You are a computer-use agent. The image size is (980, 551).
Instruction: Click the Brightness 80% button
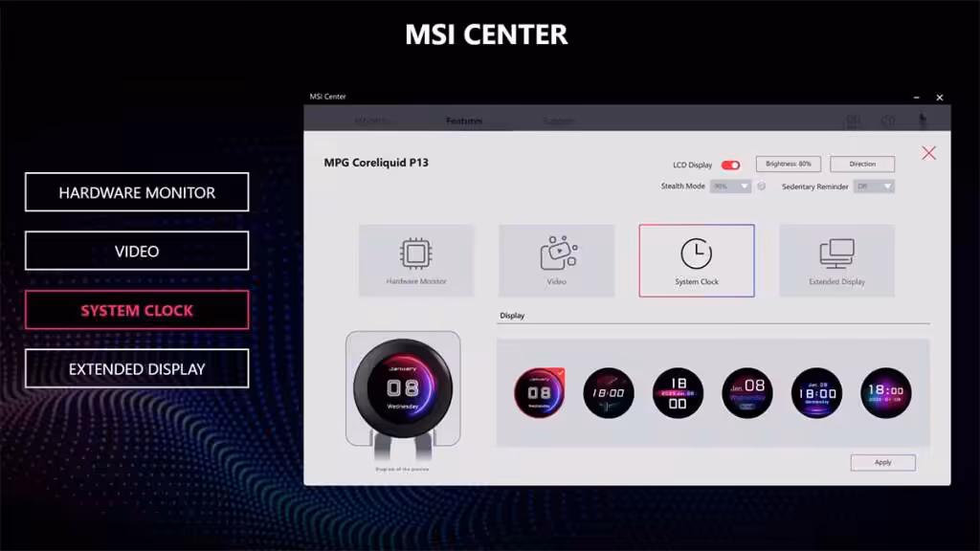pyautogui.click(x=789, y=164)
